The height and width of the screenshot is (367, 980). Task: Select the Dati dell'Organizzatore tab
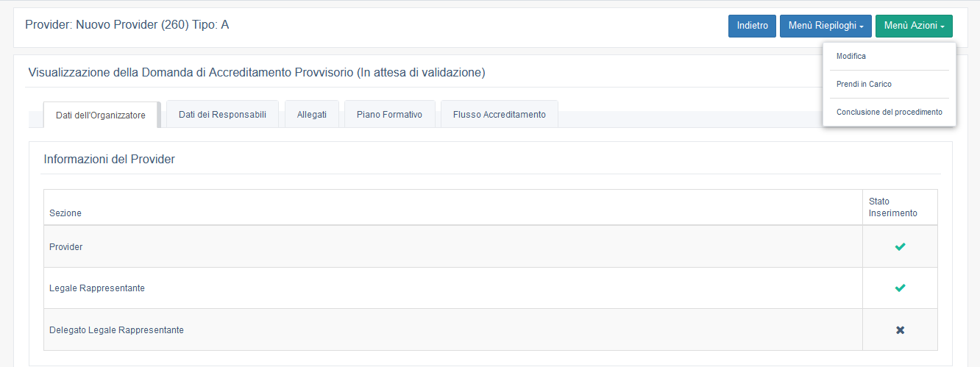point(101,115)
